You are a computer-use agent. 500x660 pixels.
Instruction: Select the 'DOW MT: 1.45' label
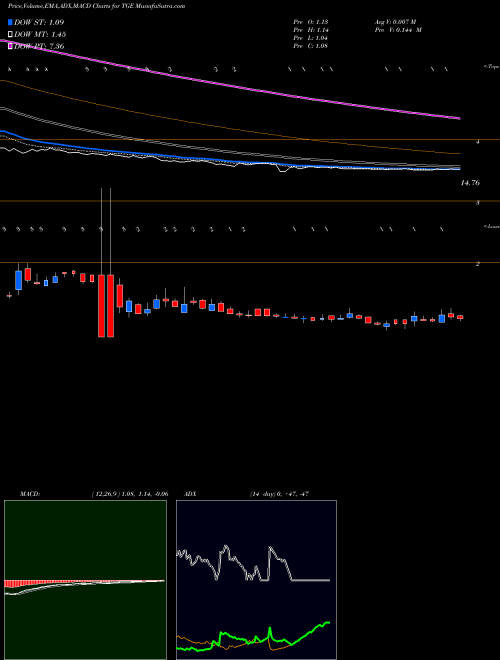click(40, 35)
